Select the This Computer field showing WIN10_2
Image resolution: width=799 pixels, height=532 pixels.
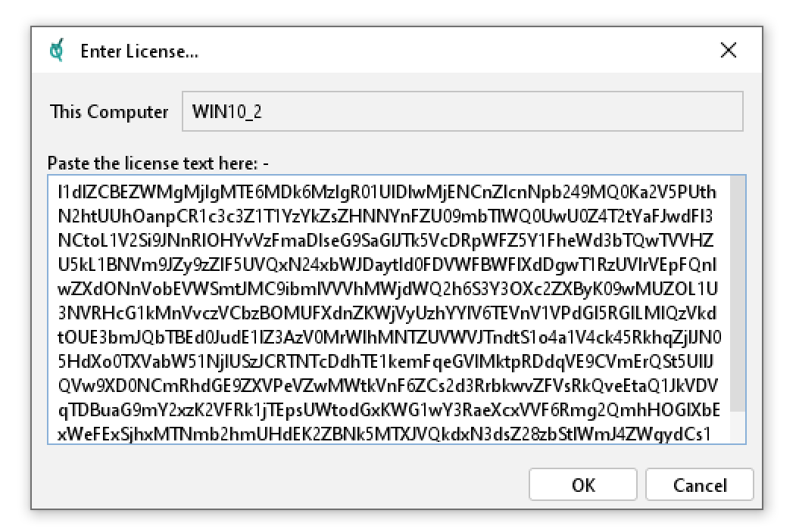tap(462, 112)
